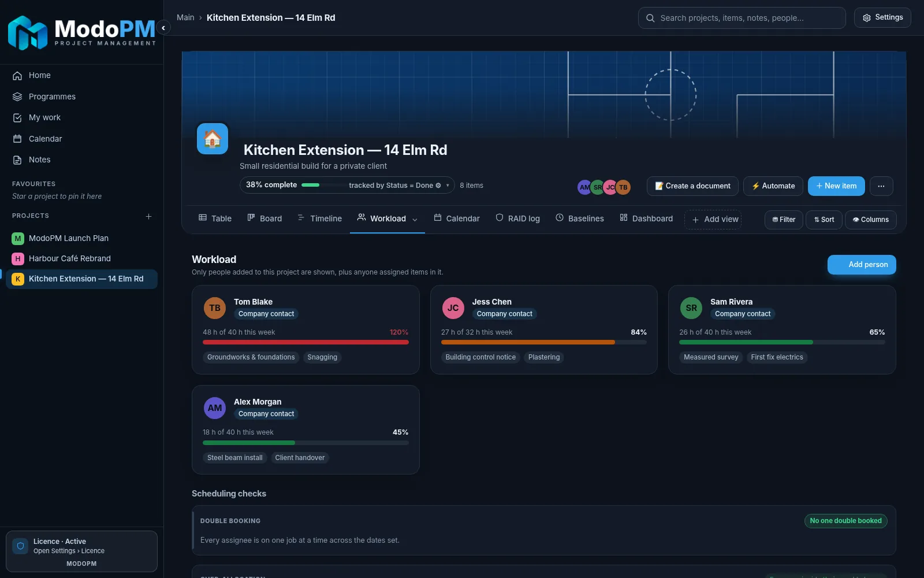Screen dimensions: 924x578
Task: Click the Add view button
Action: tap(713, 220)
